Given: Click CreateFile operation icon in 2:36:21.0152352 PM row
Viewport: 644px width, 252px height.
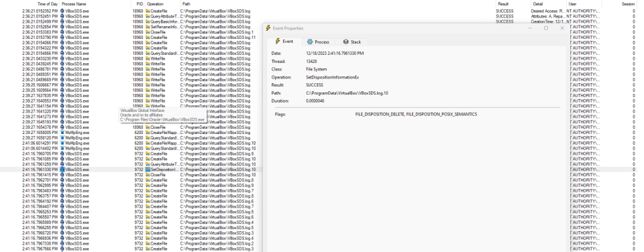Looking at the screenshot, I should pos(148,11).
